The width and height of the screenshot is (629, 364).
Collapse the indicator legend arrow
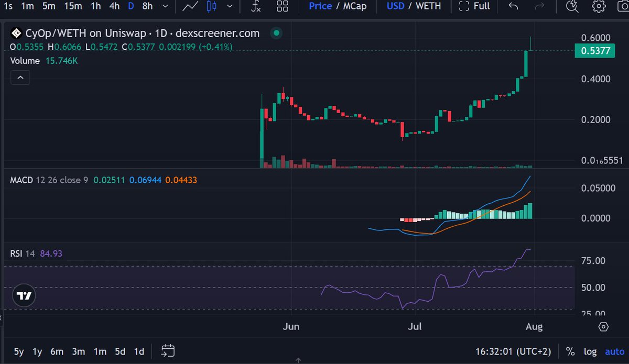tap(20, 78)
